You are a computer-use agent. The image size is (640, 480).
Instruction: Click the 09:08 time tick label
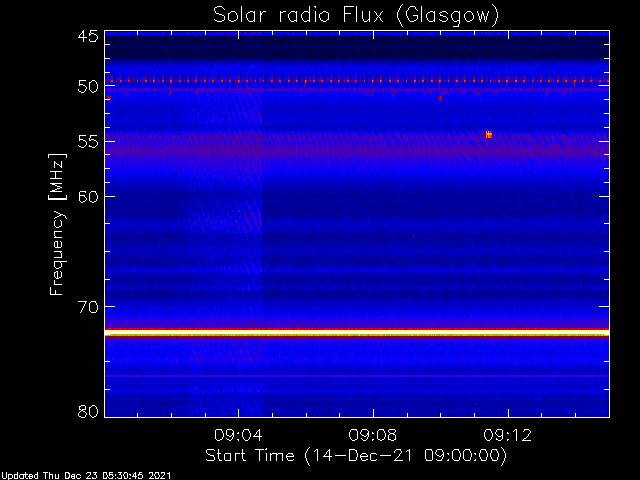[373, 435]
